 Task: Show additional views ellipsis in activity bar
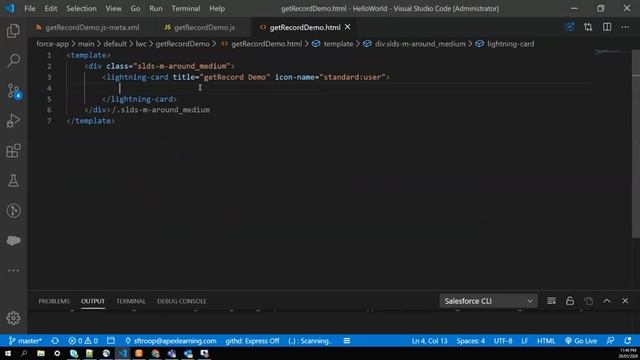click(x=13, y=270)
